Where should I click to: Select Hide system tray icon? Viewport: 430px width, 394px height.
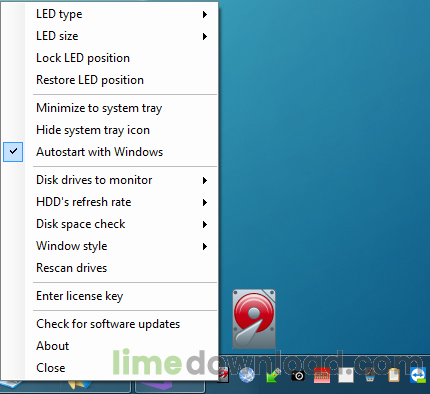109,130
